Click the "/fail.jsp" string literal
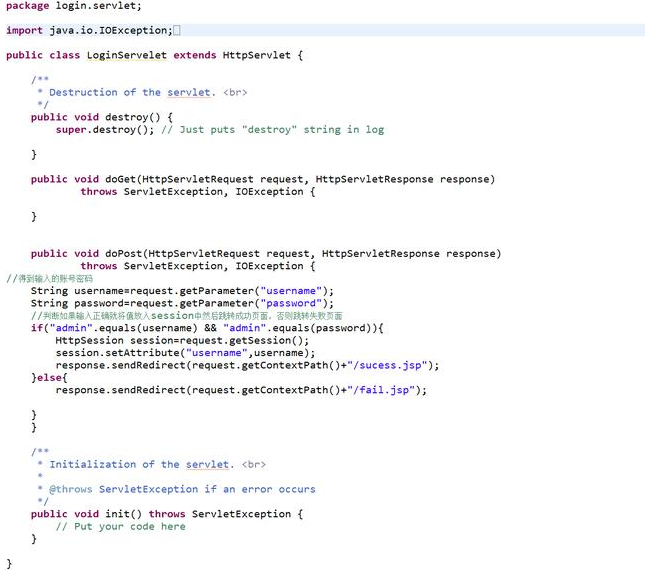The width and height of the screenshot is (656, 578). (384, 390)
